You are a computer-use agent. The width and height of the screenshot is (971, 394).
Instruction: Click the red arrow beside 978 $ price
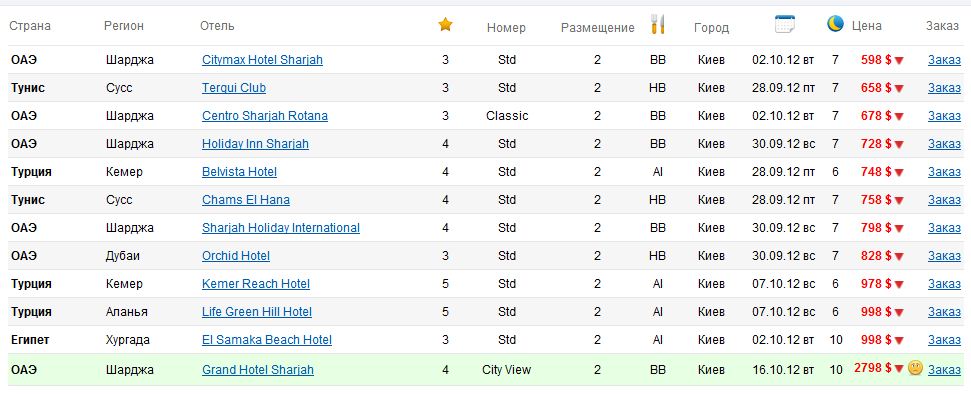tap(899, 285)
